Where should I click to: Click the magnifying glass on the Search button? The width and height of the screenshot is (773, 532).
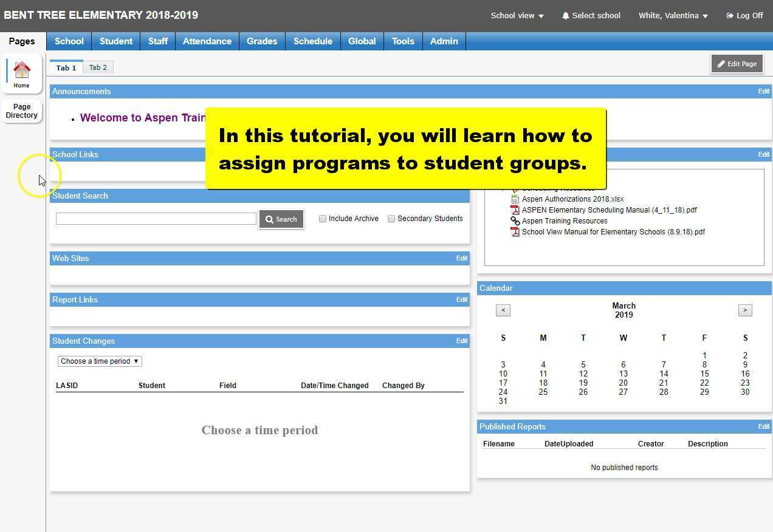(x=269, y=219)
